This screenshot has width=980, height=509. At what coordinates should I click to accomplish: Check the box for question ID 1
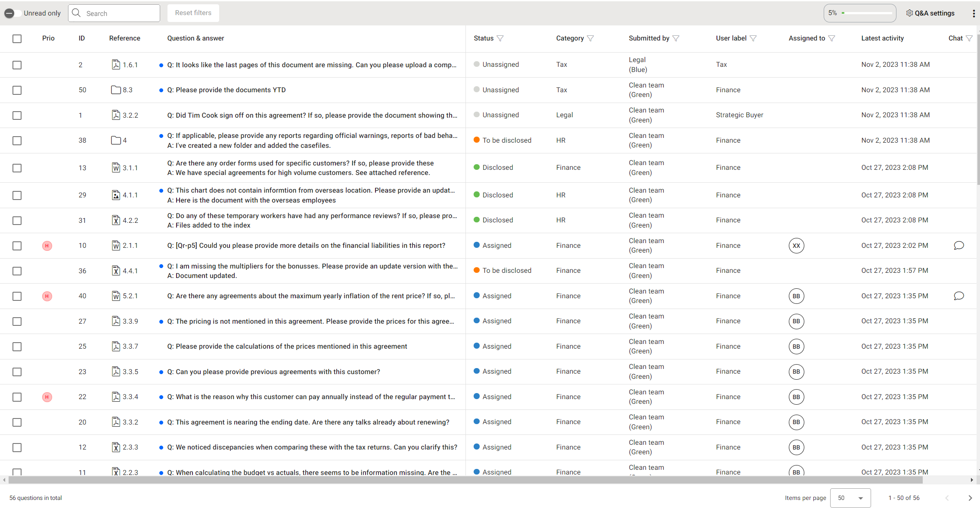17,116
